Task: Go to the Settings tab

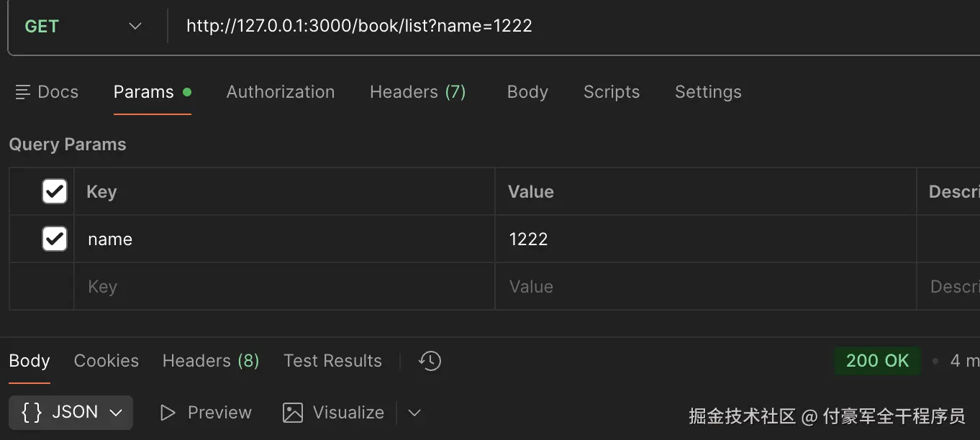Action: coord(708,92)
